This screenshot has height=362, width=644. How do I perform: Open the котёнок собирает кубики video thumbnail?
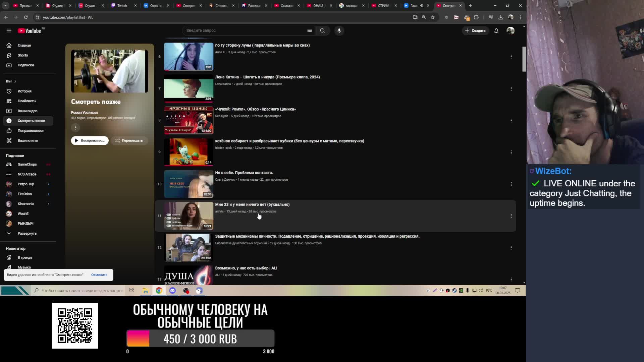(x=189, y=152)
